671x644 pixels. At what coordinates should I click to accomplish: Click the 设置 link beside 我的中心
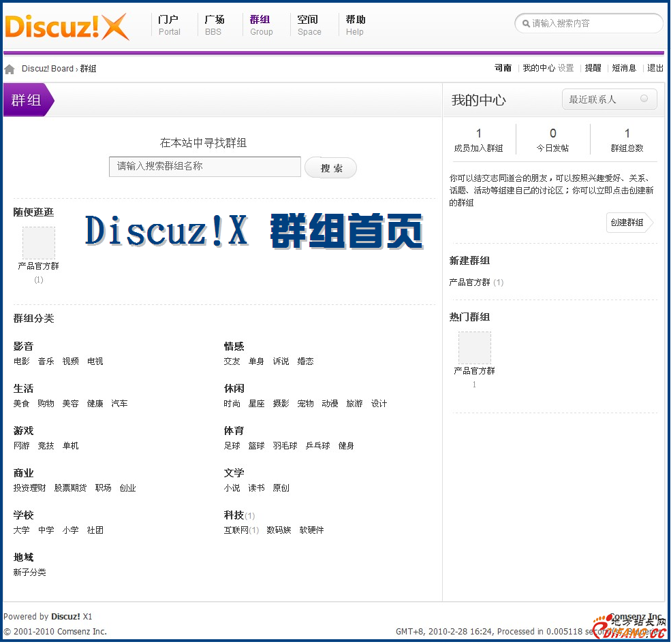pos(566,68)
